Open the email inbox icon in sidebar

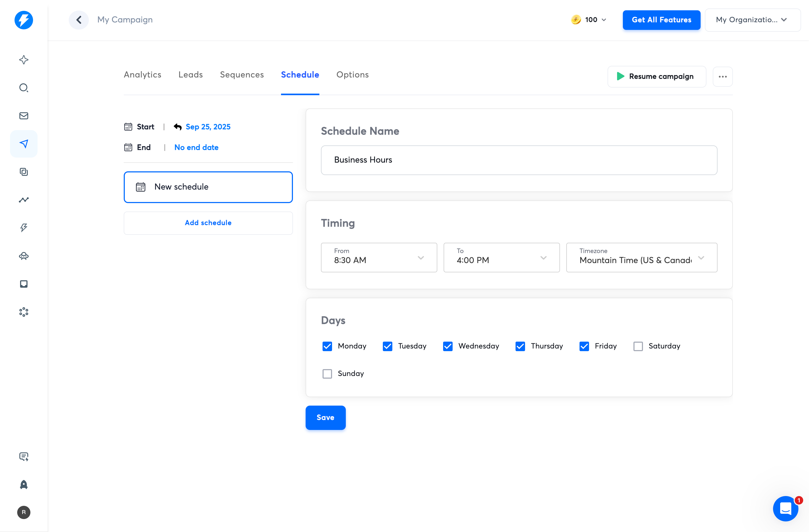point(24,116)
